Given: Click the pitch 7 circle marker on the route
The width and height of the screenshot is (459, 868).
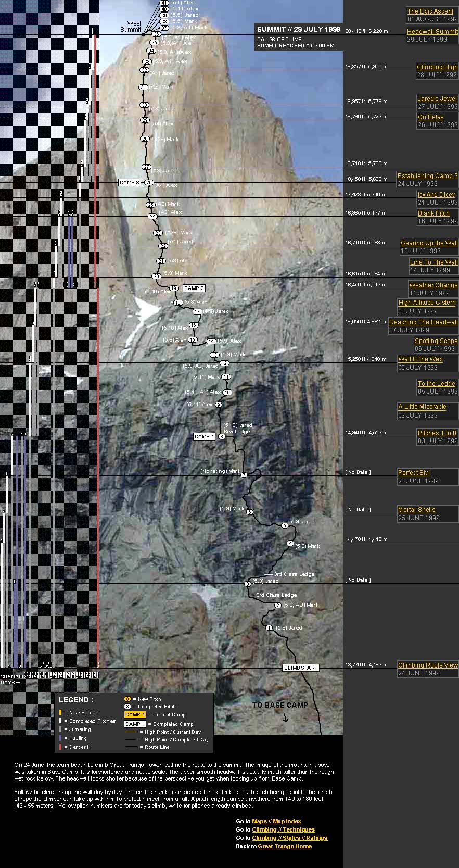Looking at the screenshot, I should point(244,475).
